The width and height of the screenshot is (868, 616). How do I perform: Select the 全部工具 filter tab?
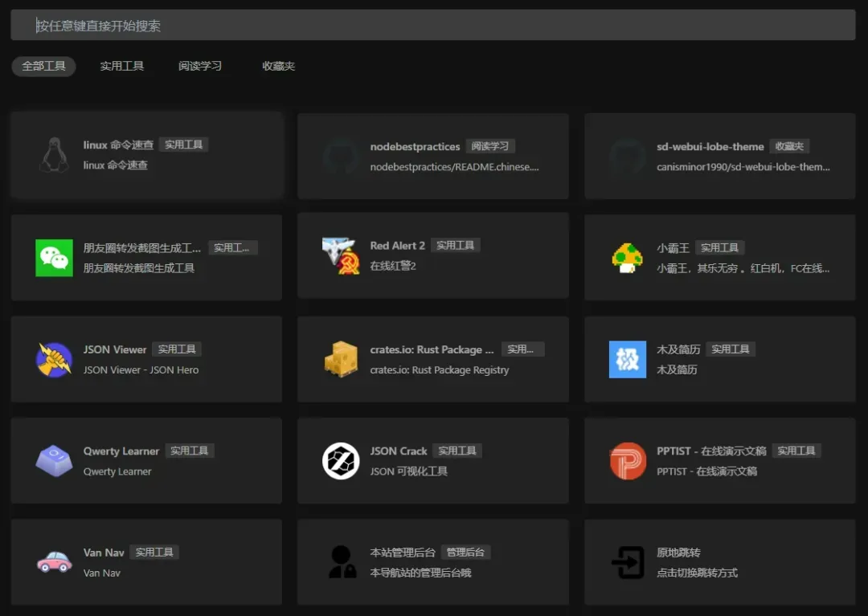coord(43,67)
